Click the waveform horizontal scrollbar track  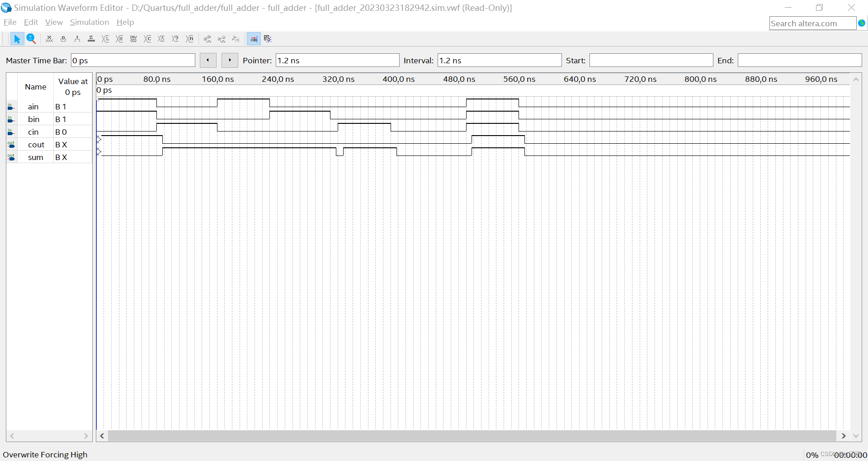click(472, 436)
